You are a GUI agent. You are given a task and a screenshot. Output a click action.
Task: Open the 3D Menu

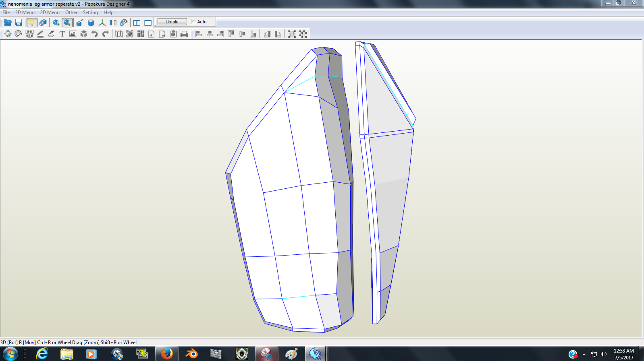point(25,12)
